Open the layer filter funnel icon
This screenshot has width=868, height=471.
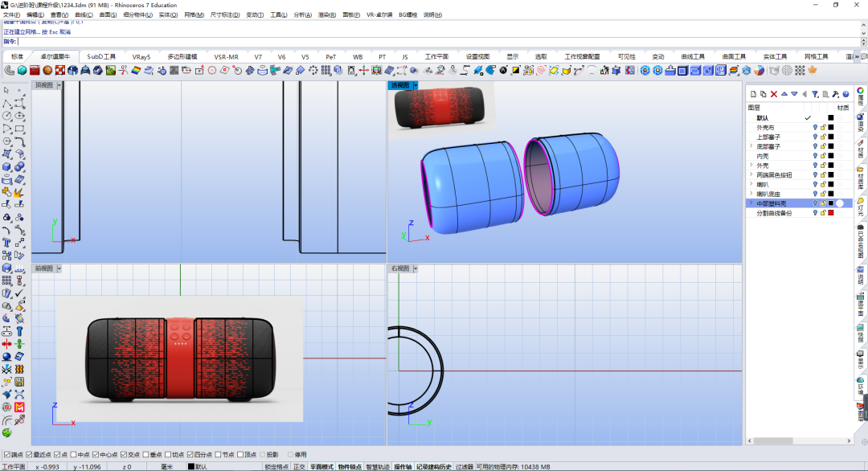coord(815,94)
